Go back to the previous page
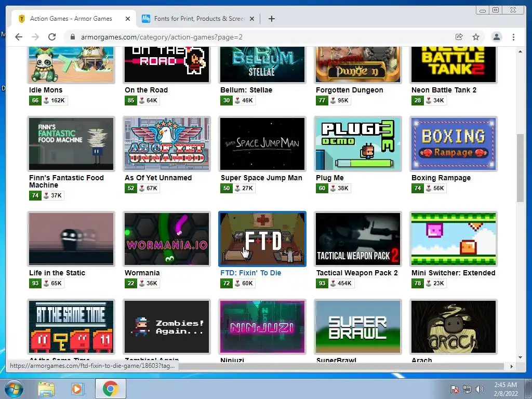532x399 pixels. pos(19,37)
